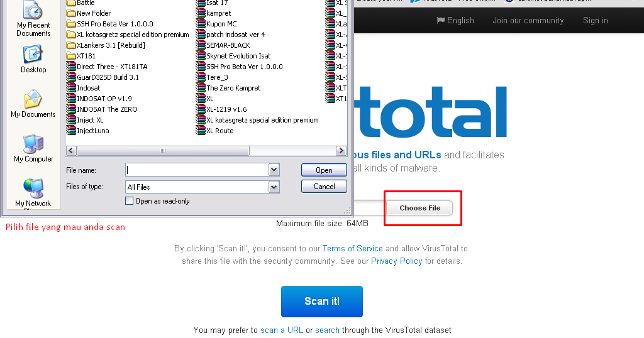Select the Skynet Evolution Isat archive

[233, 56]
